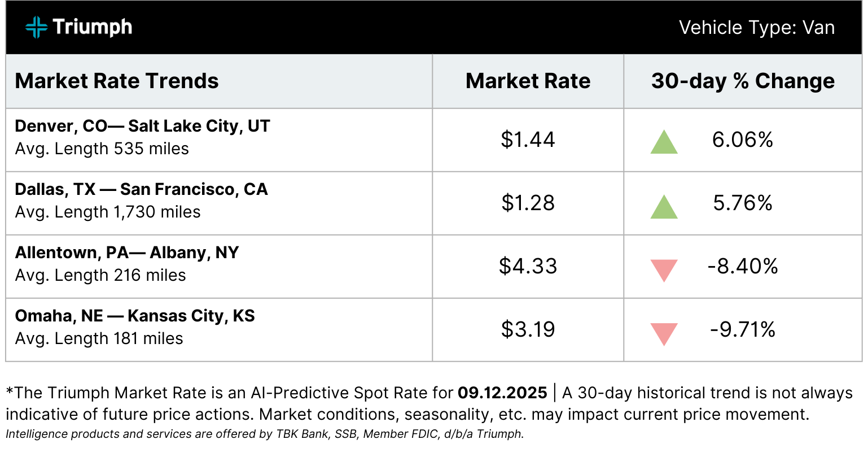Click the 30-day % Change column header
This screenshot has height=461, width=868.
click(x=743, y=81)
